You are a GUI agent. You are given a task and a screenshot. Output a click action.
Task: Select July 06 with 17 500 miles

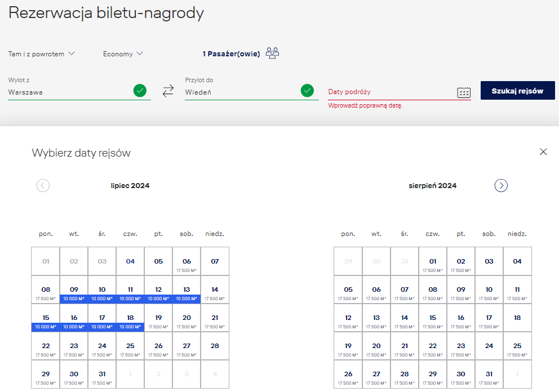pyautogui.click(x=187, y=261)
